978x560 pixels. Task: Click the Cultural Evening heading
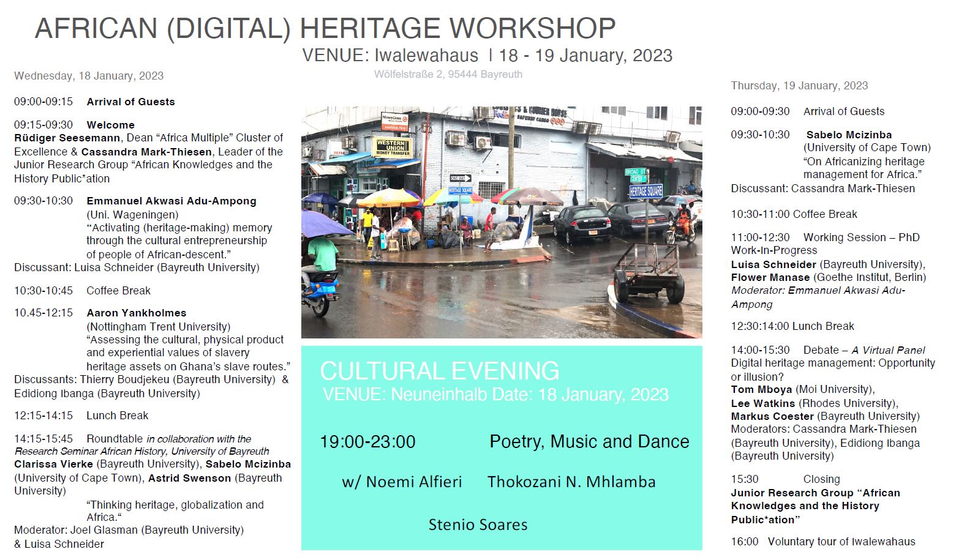[439, 371]
